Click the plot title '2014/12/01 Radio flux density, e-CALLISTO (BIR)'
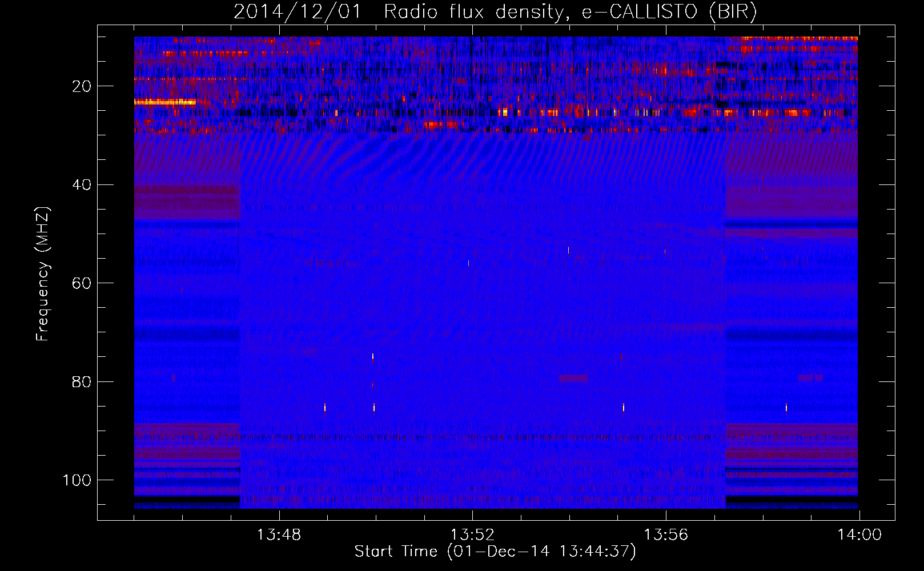Screen dimensions: 924x571 (495, 11)
